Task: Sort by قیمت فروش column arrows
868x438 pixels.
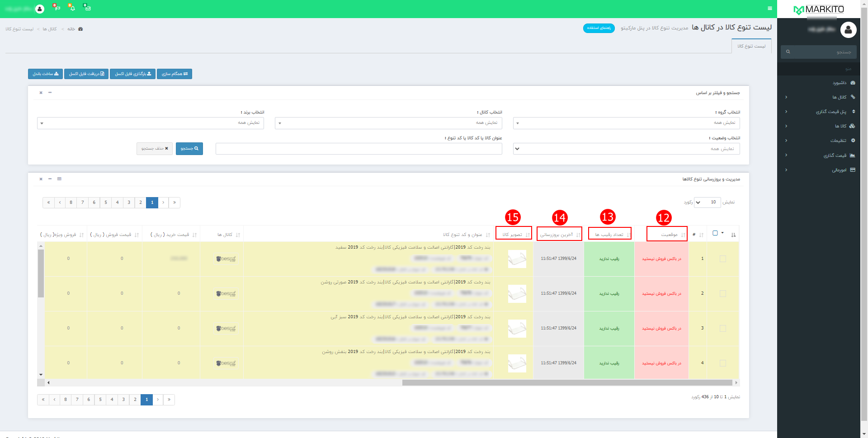Action: (x=137, y=235)
